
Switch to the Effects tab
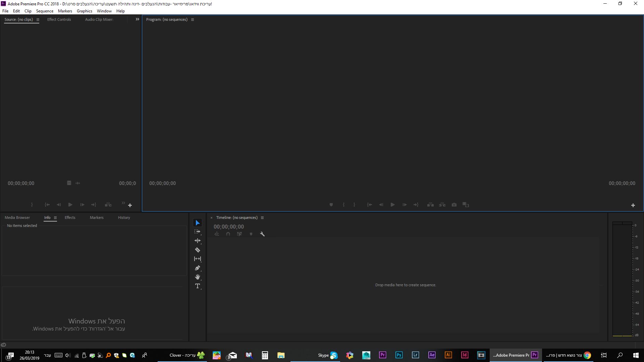[70, 218]
